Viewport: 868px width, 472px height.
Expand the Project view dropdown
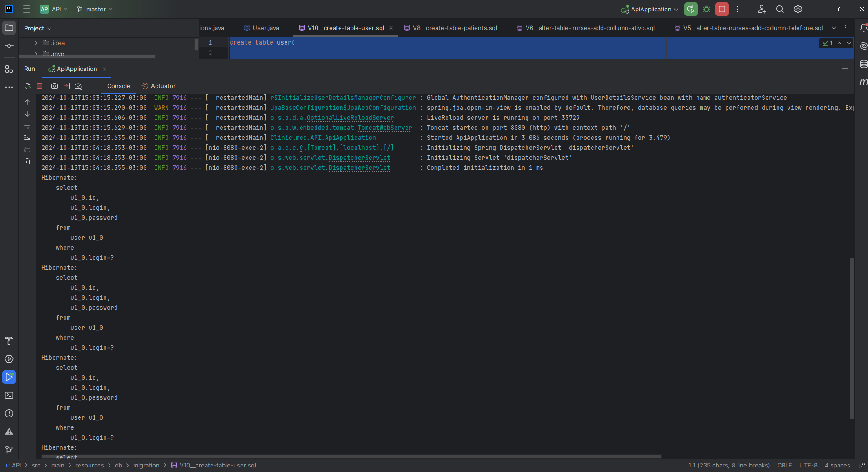point(37,28)
